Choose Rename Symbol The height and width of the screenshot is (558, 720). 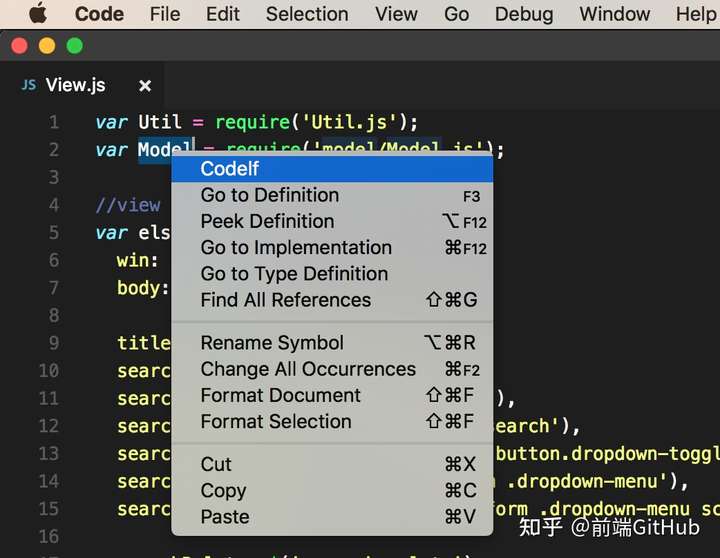pos(332,343)
